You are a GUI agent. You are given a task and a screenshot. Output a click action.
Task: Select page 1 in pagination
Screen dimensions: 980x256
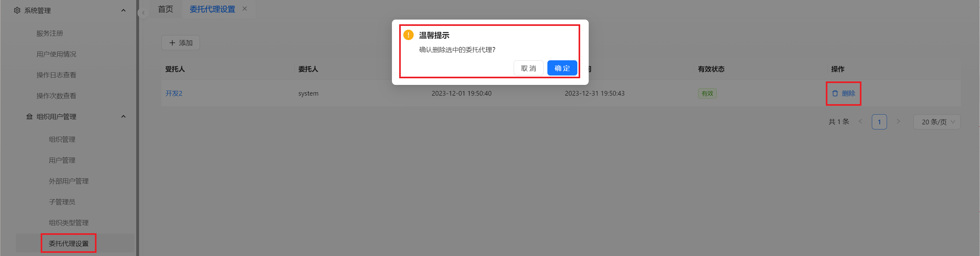coord(879,122)
